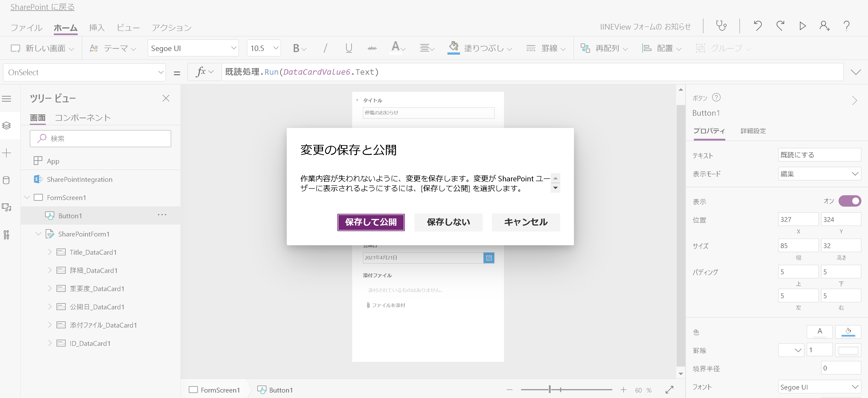Click the 検索 search field in tree view
Viewport: 868px width, 398px height.
click(100, 138)
